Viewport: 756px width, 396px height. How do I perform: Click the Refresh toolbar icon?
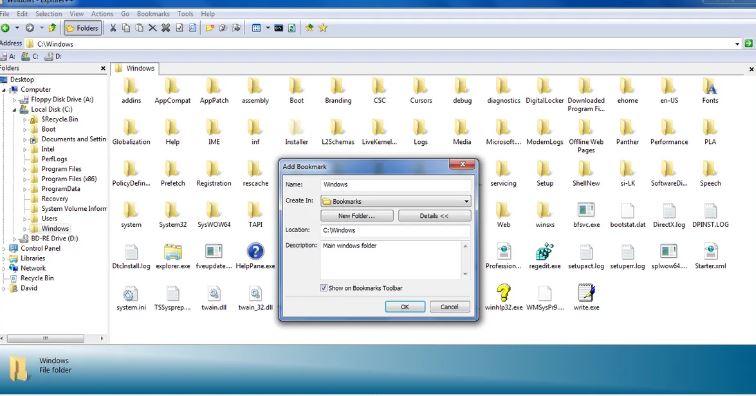click(x=292, y=28)
